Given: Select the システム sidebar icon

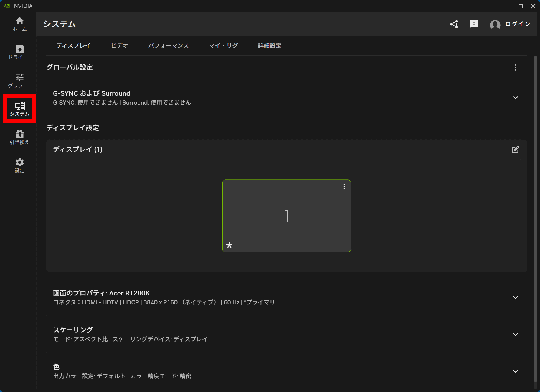Looking at the screenshot, I should (x=19, y=109).
